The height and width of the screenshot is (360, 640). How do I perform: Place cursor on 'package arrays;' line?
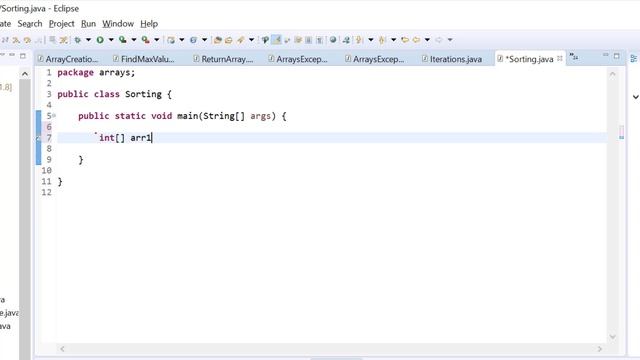pos(96,73)
